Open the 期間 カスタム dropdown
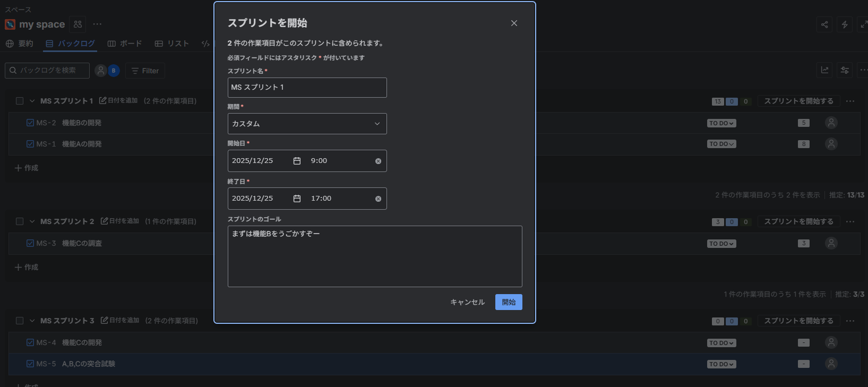Viewport: 868px width, 387px height. (307, 124)
